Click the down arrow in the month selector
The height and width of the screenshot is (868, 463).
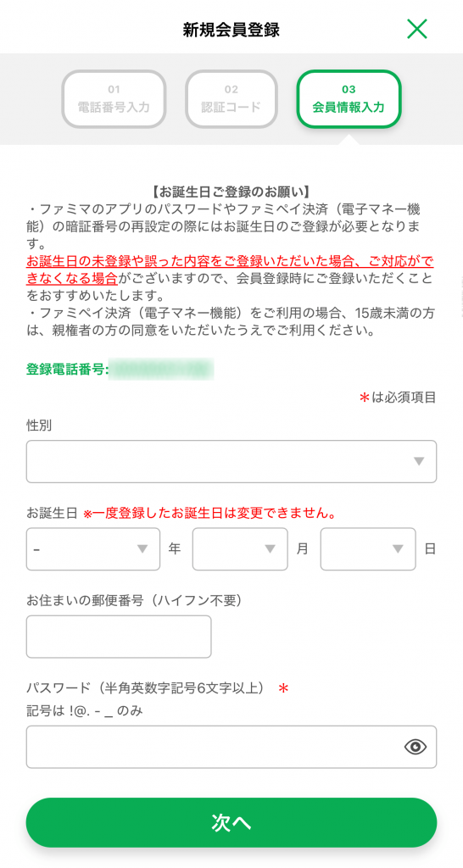[271, 549]
